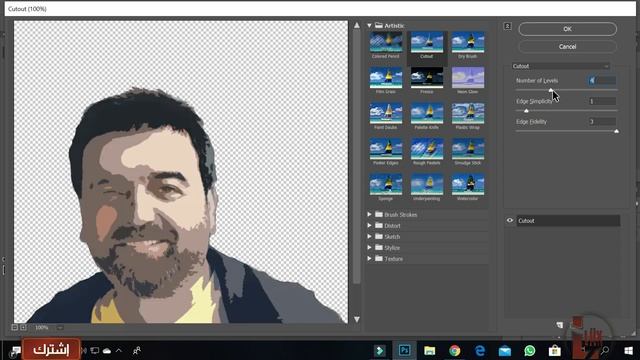This screenshot has width=640, height=360.
Task: Click the Number of Levels value field
Action: click(x=602, y=80)
